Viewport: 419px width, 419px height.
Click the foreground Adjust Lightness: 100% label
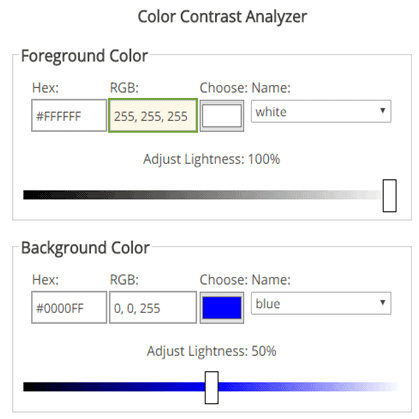click(212, 159)
